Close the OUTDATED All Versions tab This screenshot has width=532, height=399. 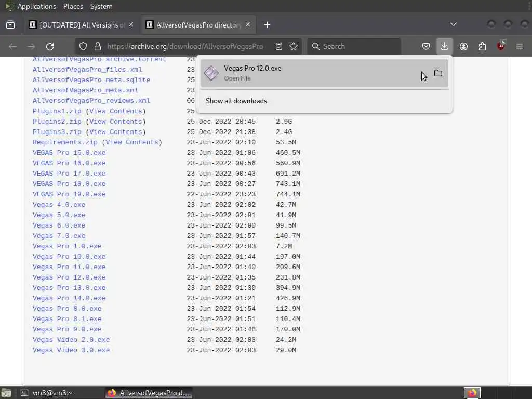(131, 25)
